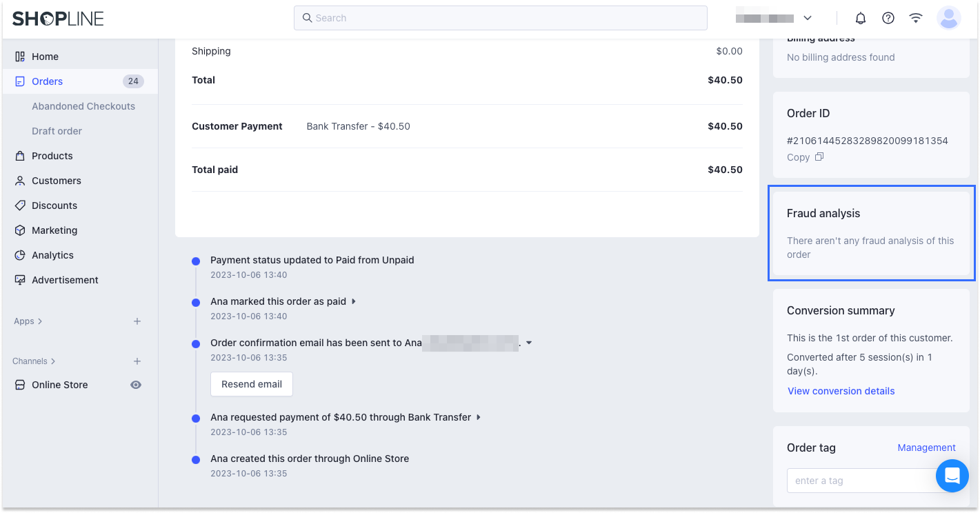The image size is (980, 513).
Task: Click the Resend email button
Action: click(252, 384)
